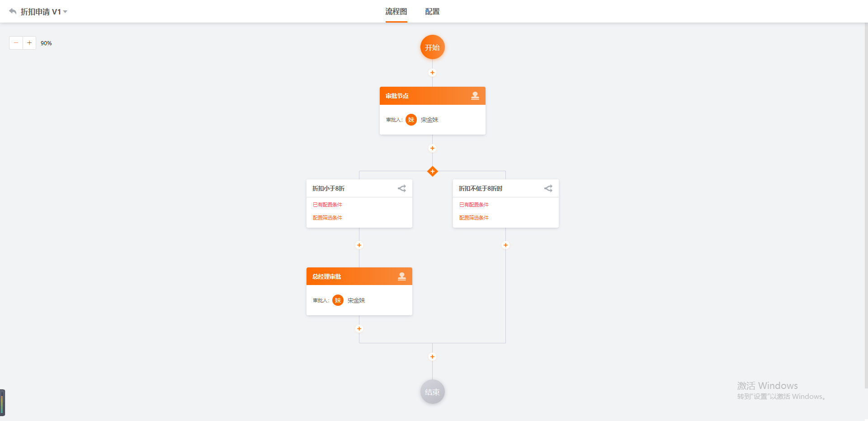The width and height of the screenshot is (868, 421).
Task: Add a node below the 总经理审批 card
Action: tap(359, 329)
